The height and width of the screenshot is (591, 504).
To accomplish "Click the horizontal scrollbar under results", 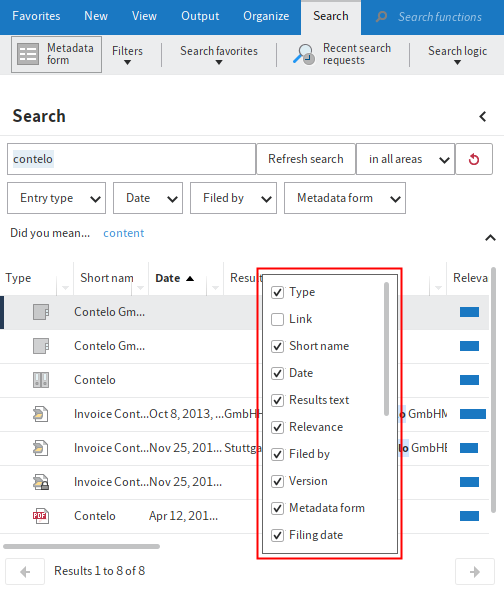I will pyautogui.click(x=81, y=546).
